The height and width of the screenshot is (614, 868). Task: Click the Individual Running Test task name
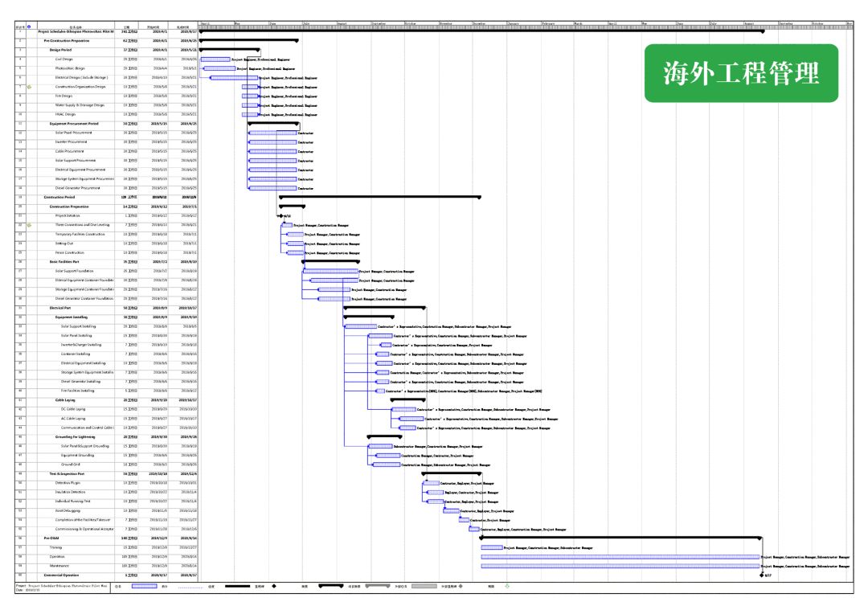[72, 501]
